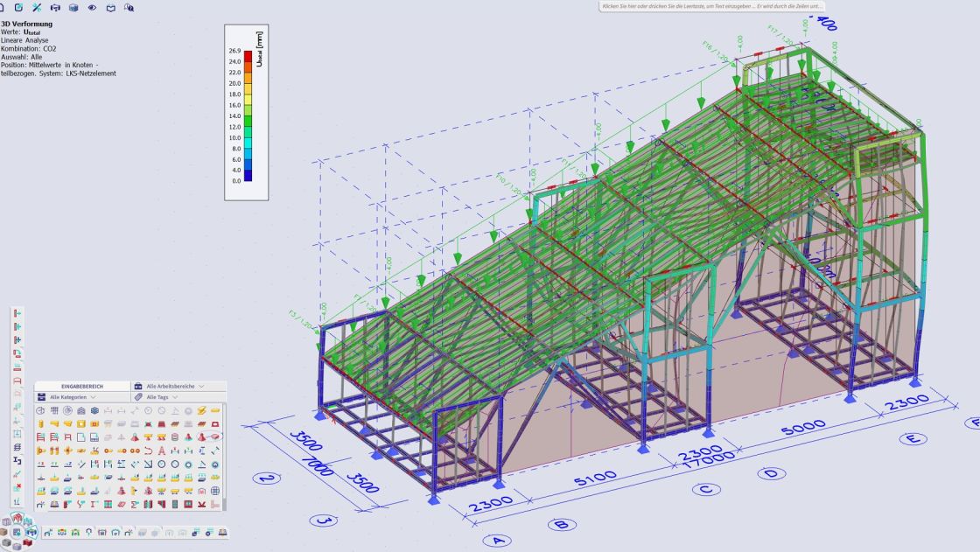
Task: Open the Alle Kategorien dropdown
Action: 73,397
